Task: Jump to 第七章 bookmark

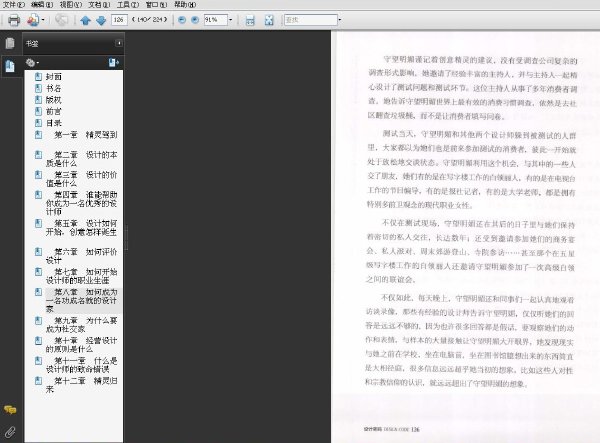Action: click(82, 276)
